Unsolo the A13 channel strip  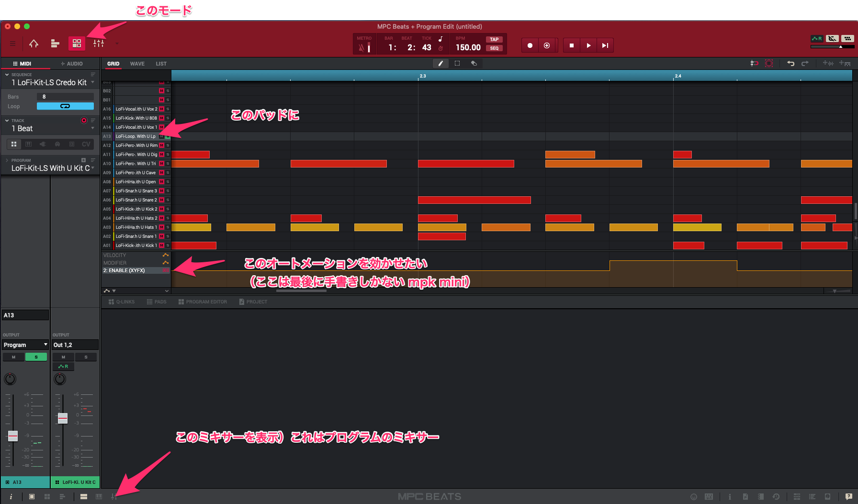point(36,357)
